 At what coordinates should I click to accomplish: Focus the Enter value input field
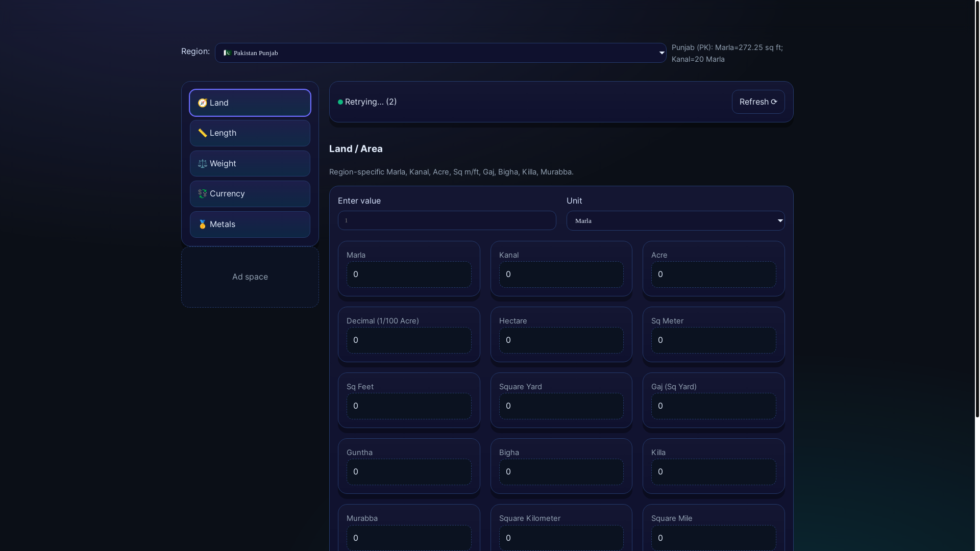pyautogui.click(x=447, y=221)
